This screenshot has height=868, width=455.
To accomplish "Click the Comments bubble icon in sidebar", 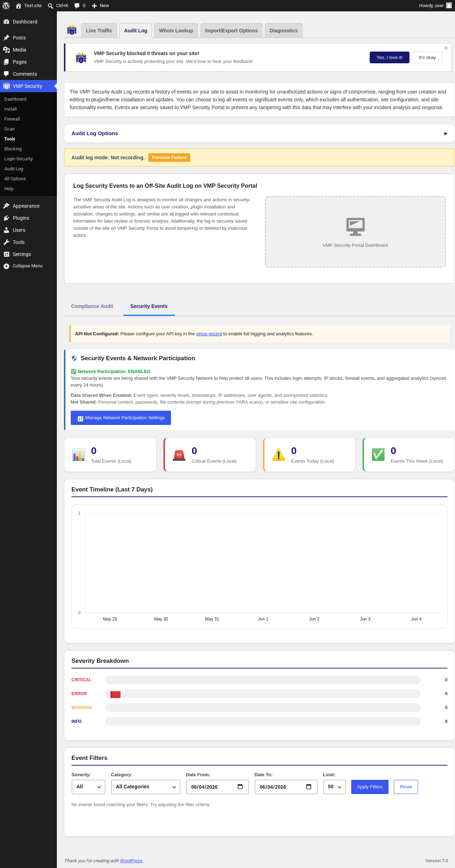I will (x=6, y=74).
